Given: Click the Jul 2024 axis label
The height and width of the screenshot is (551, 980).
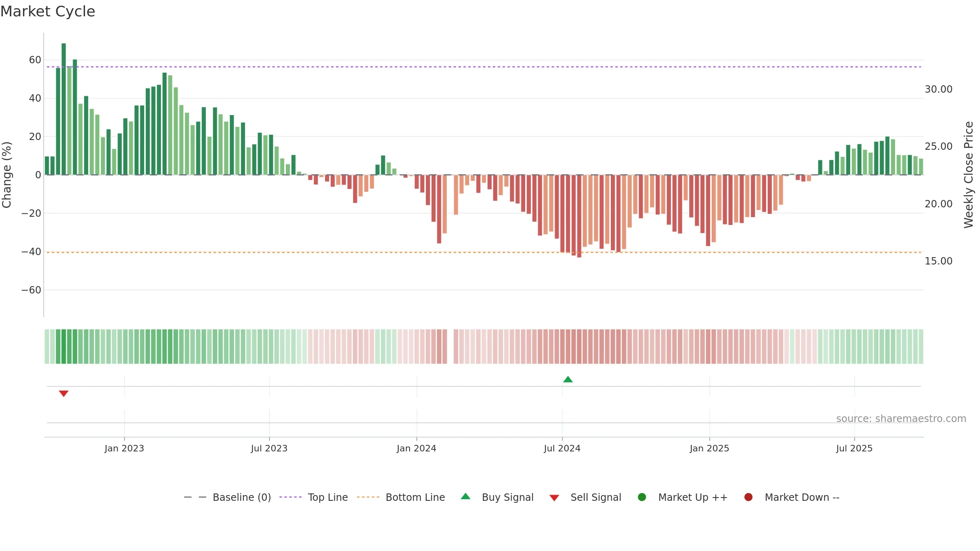Looking at the screenshot, I should [562, 448].
